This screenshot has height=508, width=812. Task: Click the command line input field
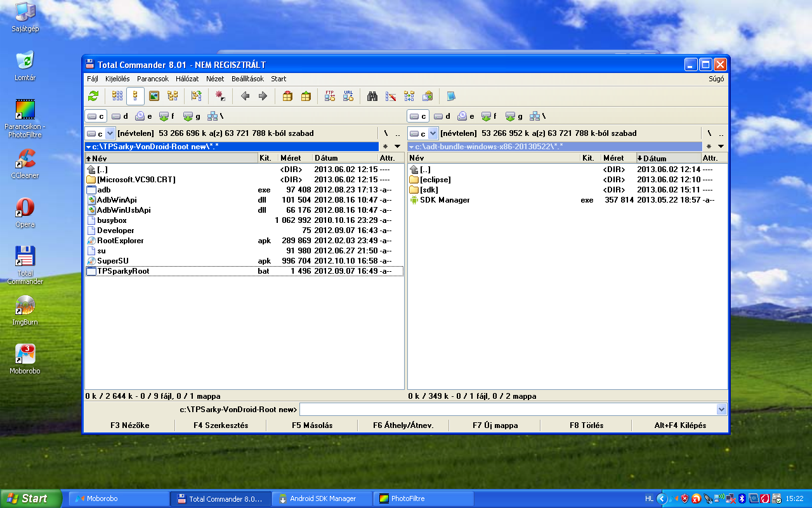[x=507, y=410]
